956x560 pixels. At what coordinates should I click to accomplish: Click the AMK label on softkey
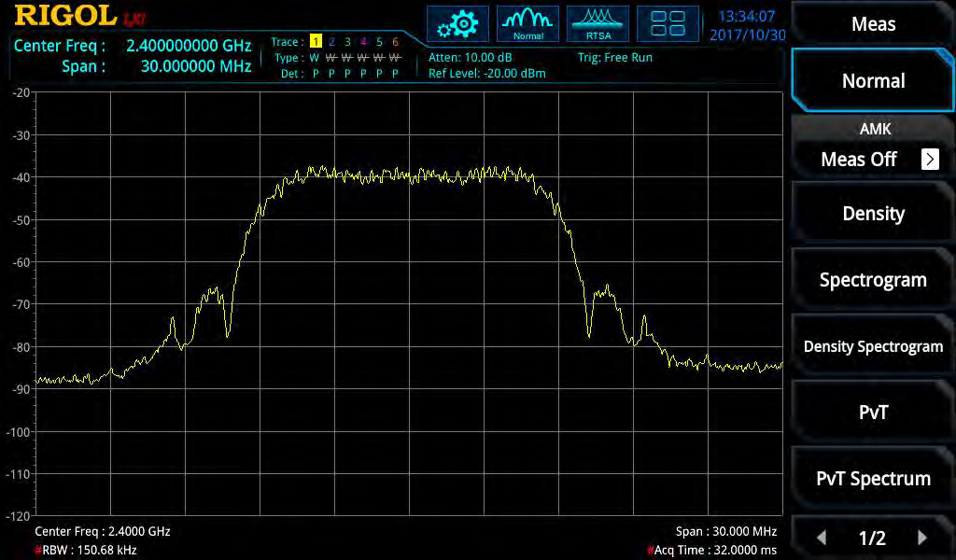tap(875, 129)
